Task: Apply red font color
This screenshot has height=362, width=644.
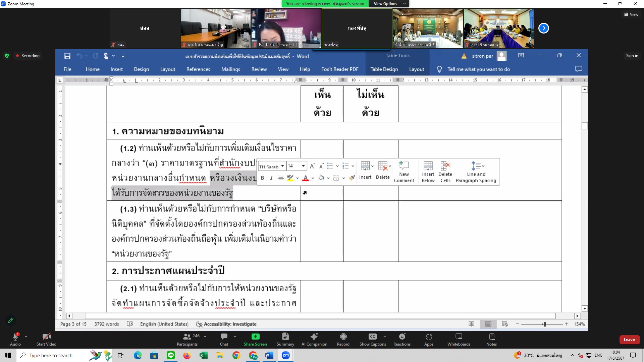Action: pyautogui.click(x=306, y=178)
